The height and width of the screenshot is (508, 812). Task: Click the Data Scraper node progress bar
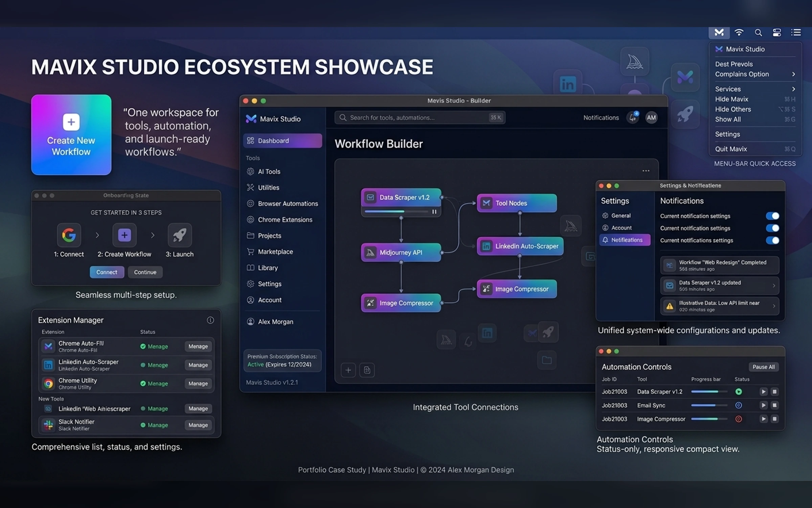click(x=396, y=211)
